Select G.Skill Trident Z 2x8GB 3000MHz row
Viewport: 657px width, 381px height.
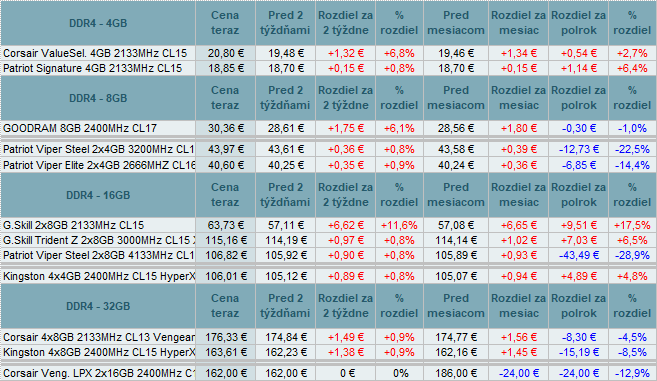328,240
